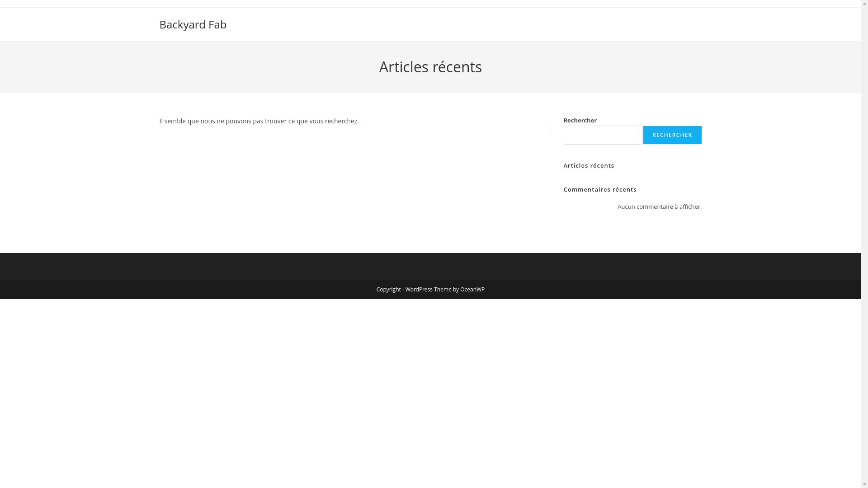
Task: Click the 'Aucun commentaire à afficher.' text
Action: pos(660,206)
